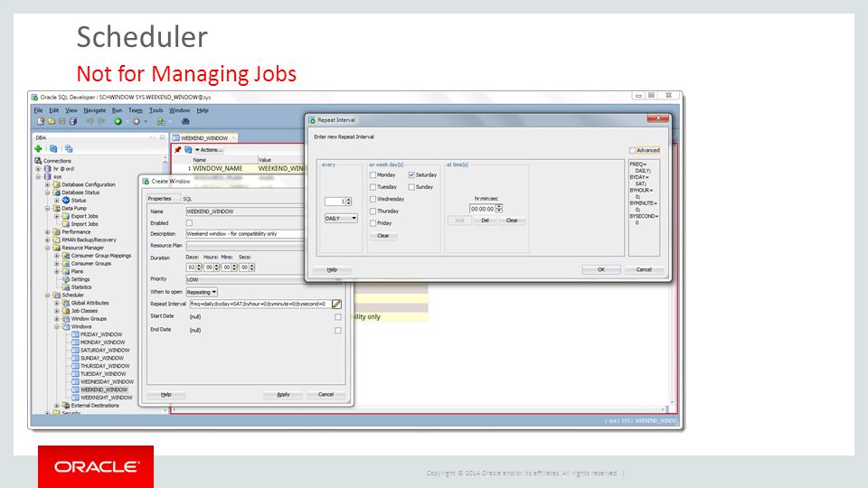This screenshot has height=488, width=868.
Task: Click Cancel in Create Window dialog
Action: [326, 395]
